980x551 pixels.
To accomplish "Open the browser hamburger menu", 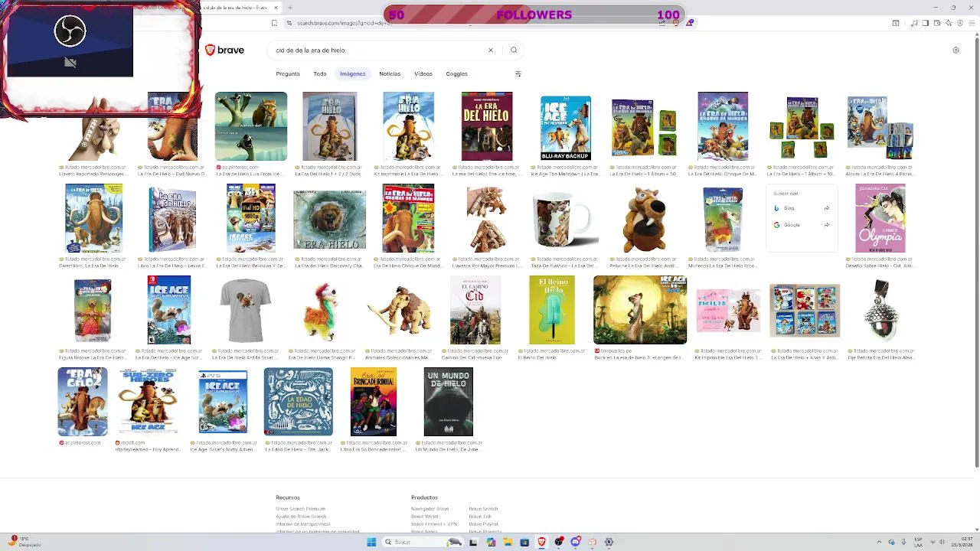I will coord(972,23).
